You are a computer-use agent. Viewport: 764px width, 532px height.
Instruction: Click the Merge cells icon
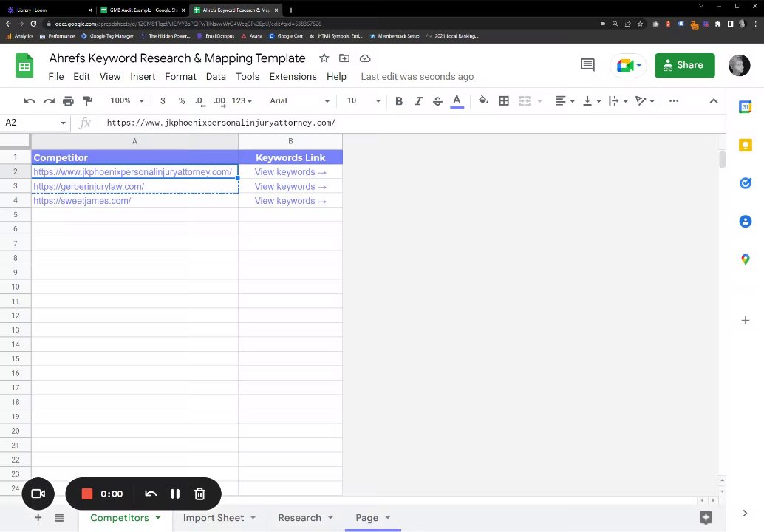pyautogui.click(x=525, y=100)
